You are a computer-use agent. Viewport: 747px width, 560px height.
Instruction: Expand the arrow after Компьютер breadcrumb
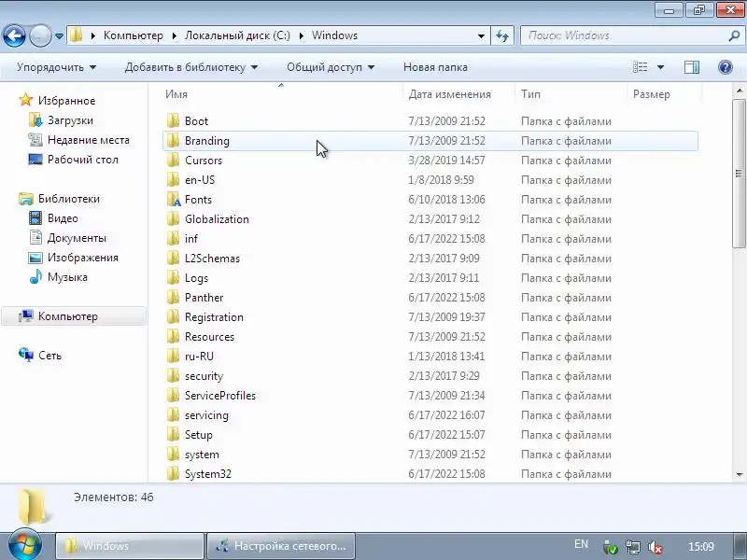[174, 35]
